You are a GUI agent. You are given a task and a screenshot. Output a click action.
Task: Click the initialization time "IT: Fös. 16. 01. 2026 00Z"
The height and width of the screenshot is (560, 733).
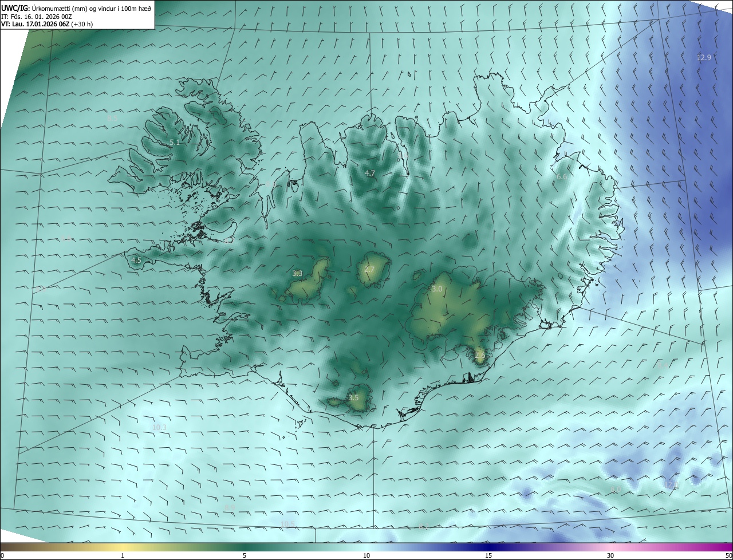pyautogui.click(x=36, y=16)
